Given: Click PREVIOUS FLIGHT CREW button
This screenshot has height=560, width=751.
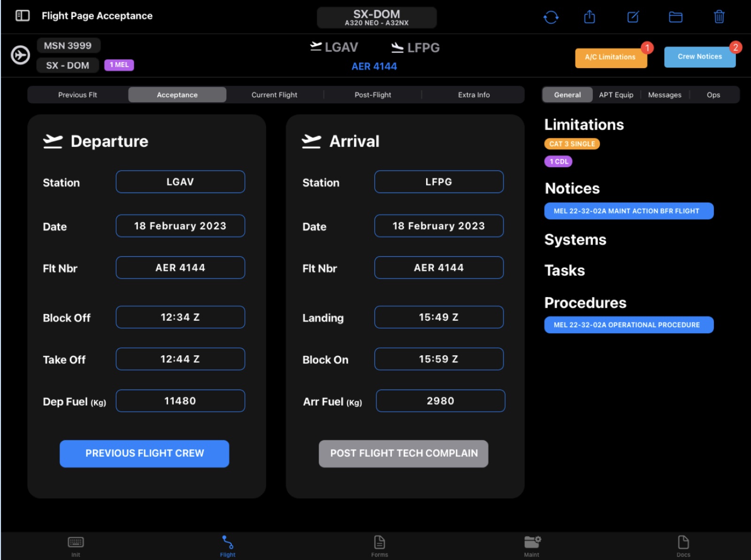Looking at the screenshot, I should tap(145, 453).
